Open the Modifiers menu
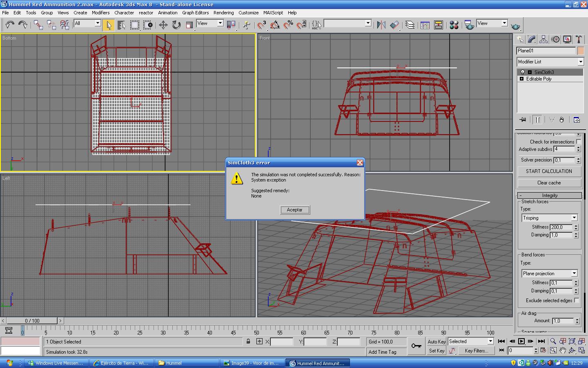The height and width of the screenshot is (368, 588). [100, 13]
